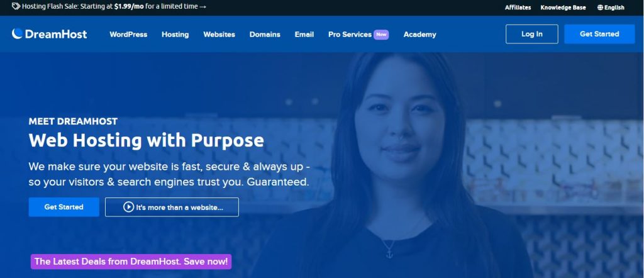This screenshot has width=644, height=278.
Task: Click the Latest Deals from DreamHost banner
Action: pos(131,262)
